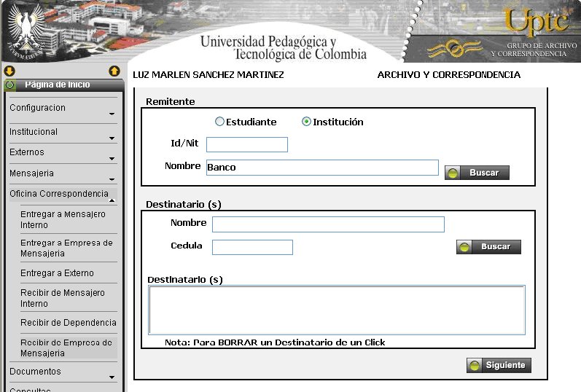The width and height of the screenshot is (581, 392).
Task: Focus the Id/Nit input field
Action: click(x=247, y=144)
